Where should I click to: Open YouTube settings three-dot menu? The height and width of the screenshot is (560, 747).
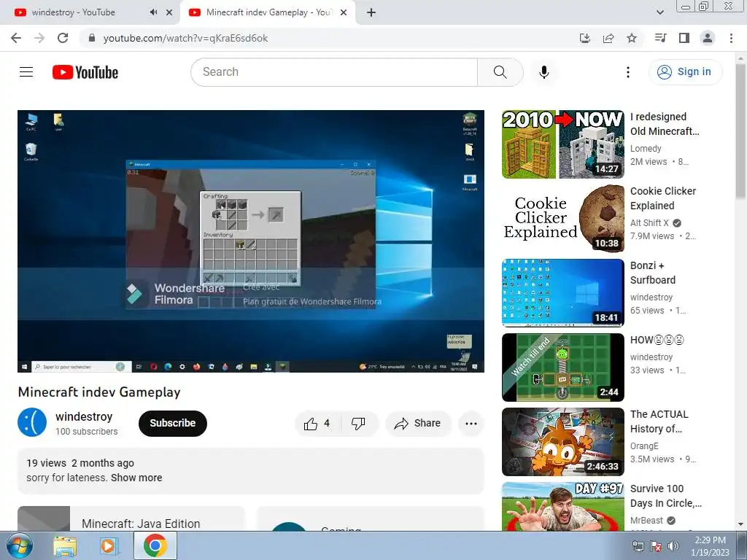[x=628, y=72]
